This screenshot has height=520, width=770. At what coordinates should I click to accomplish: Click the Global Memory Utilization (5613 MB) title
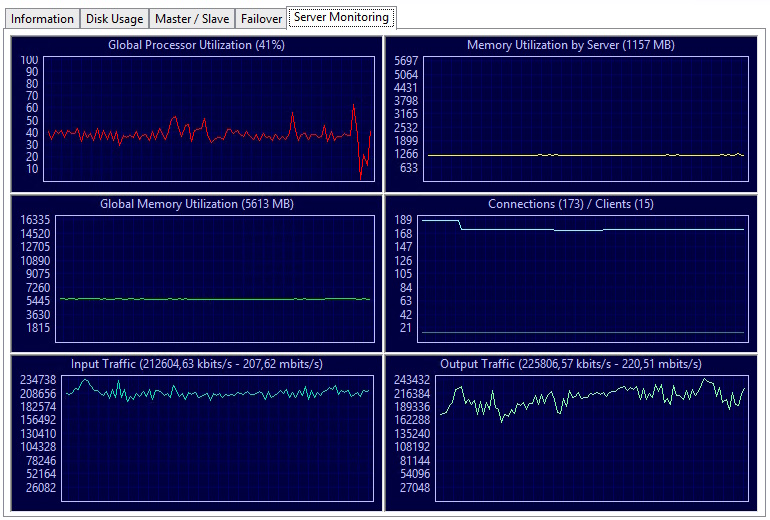(x=197, y=204)
